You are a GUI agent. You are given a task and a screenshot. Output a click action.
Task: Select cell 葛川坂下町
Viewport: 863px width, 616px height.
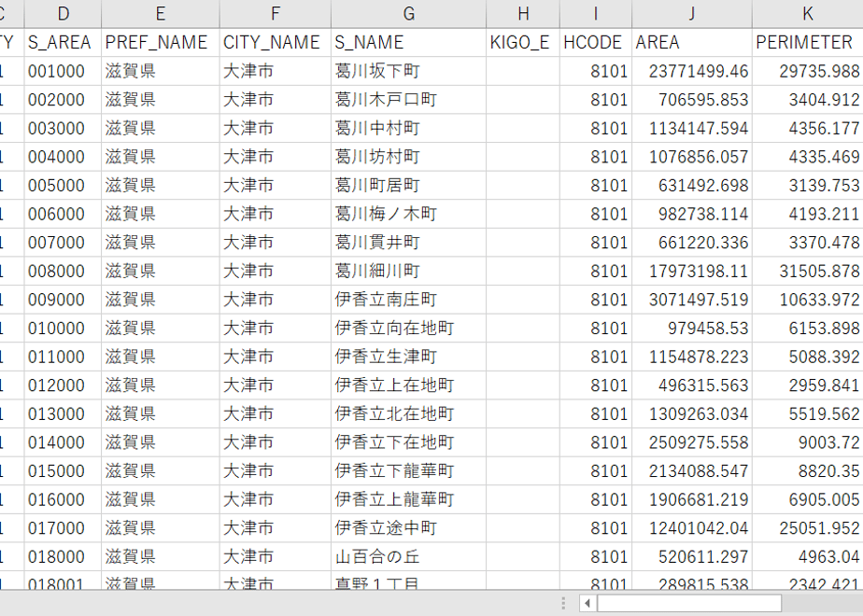pos(408,71)
